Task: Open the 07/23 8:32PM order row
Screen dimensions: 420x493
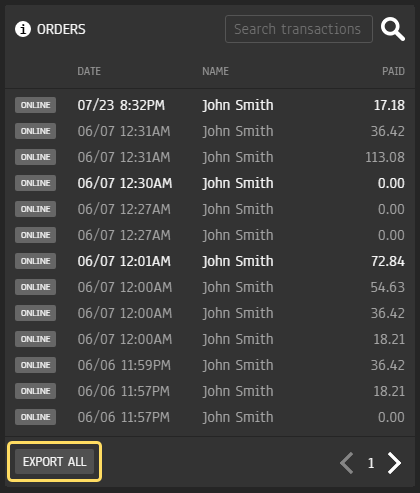Action: [210, 105]
